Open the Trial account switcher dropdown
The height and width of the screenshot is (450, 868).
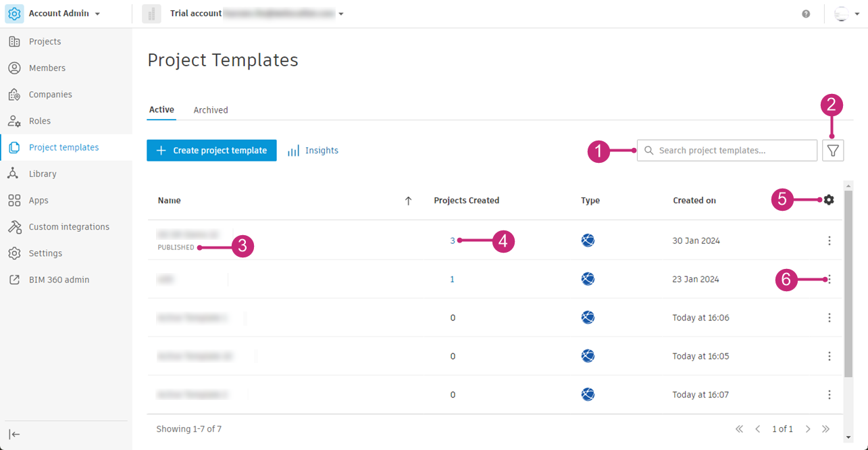click(x=341, y=14)
